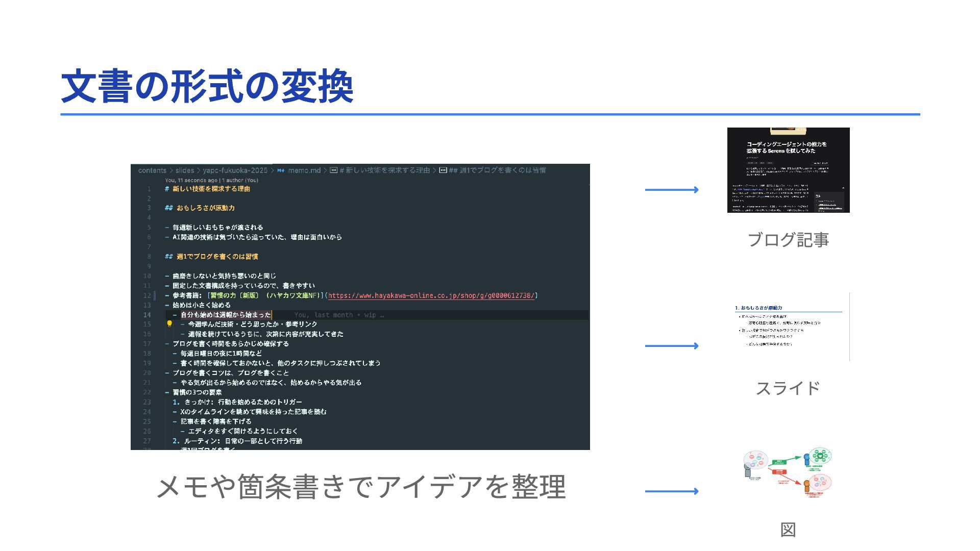Click the 'You, last month • wip' blame text
980x551 pixels.
click(x=339, y=315)
